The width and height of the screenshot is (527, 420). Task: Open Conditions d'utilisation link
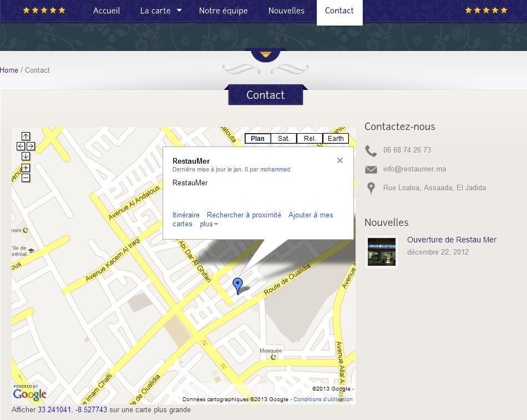click(323, 399)
